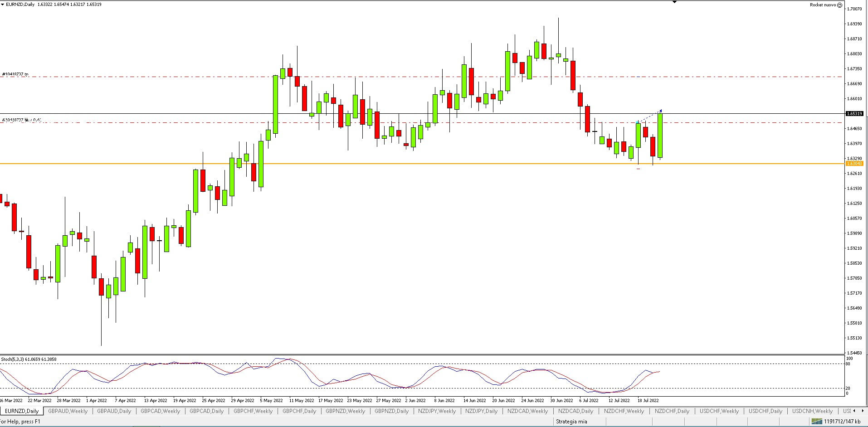Switch to the EURNZD,Daily chart tab

coord(22,411)
